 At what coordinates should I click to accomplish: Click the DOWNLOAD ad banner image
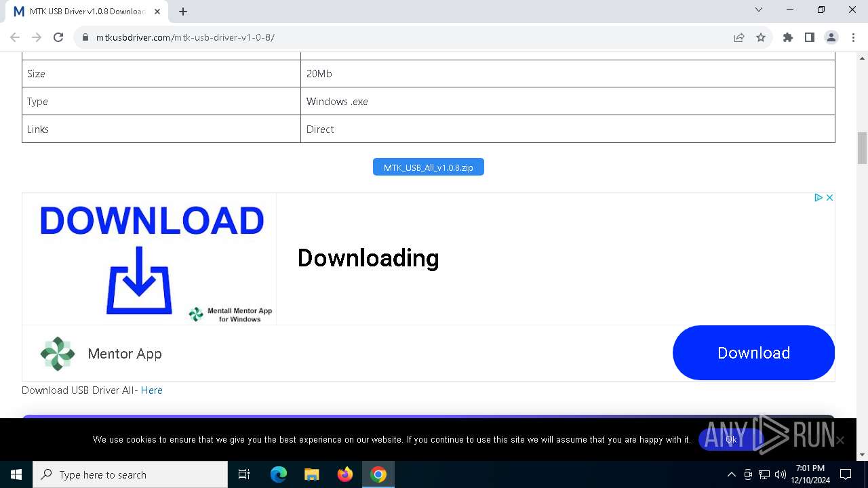click(x=149, y=258)
